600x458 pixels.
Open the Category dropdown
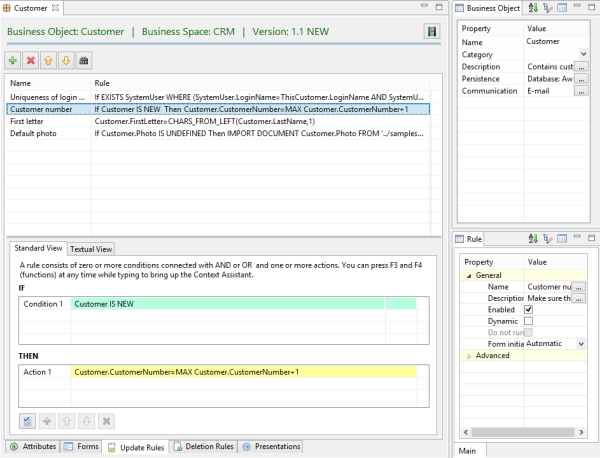tap(583, 54)
